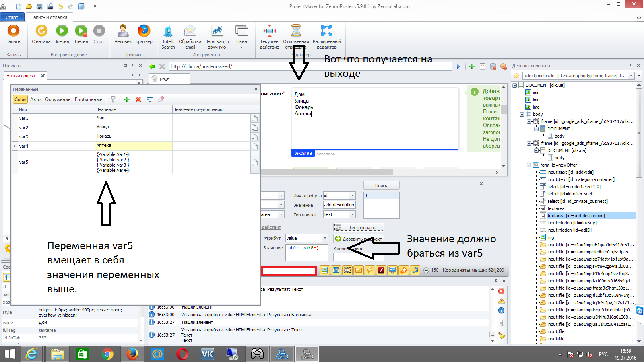Collapse the form [id=newOffer] tree node
This screenshot has width=644, height=362.
coord(529,165)
